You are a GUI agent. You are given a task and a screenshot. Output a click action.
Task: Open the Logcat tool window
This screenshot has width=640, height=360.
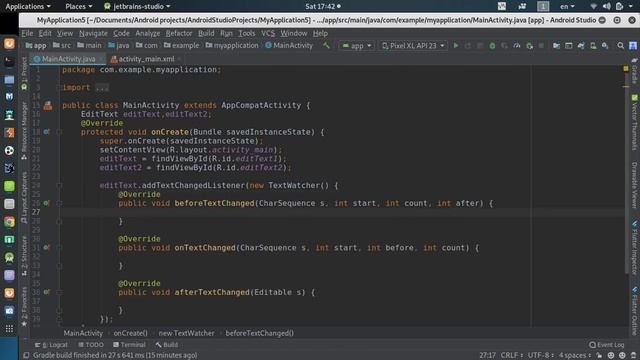tap(51, 345)
